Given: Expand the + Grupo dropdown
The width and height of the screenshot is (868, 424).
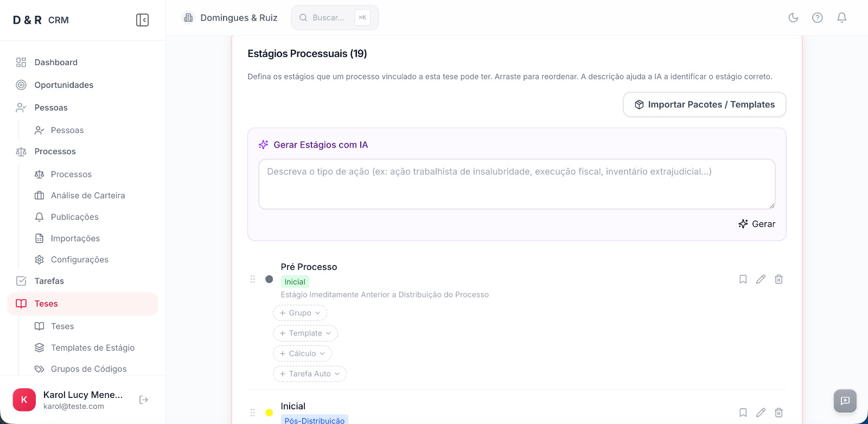Looking at the screenshot, I should pos(300,313).
